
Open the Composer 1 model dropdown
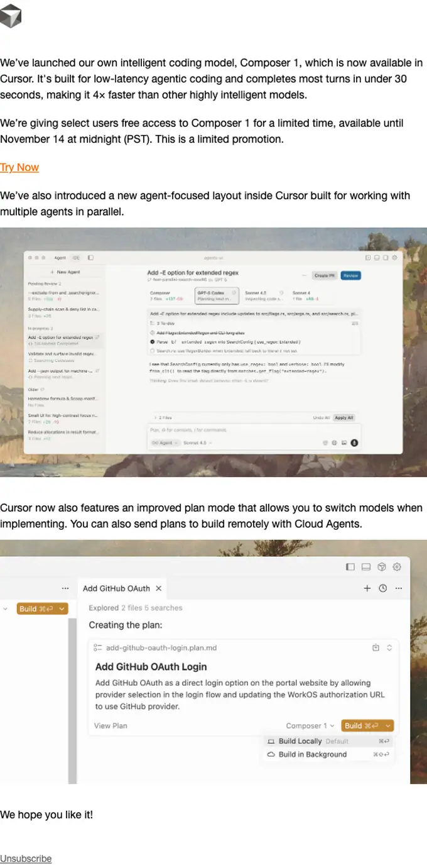(310, 725)
